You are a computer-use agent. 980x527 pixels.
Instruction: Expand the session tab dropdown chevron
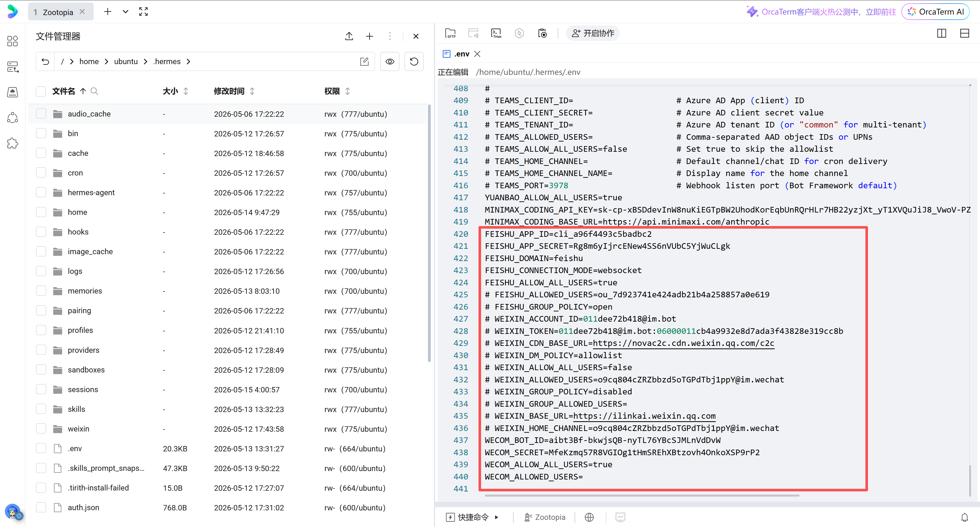tap(126, 12)
